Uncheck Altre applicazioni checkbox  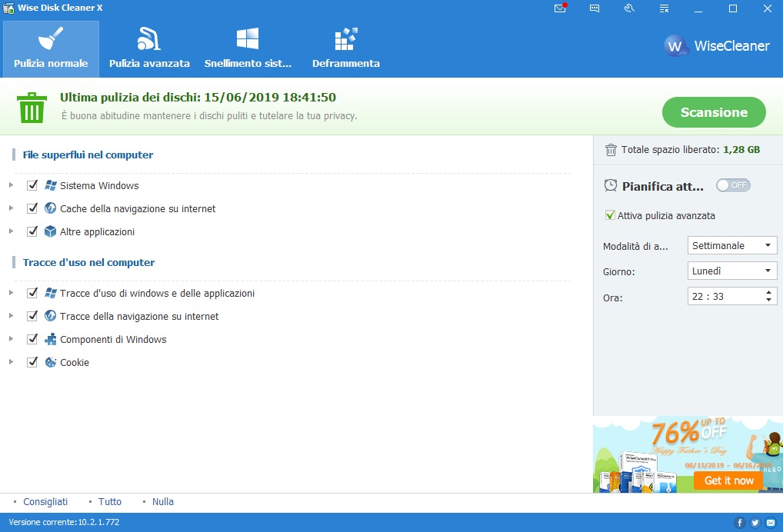click(32, 231)
